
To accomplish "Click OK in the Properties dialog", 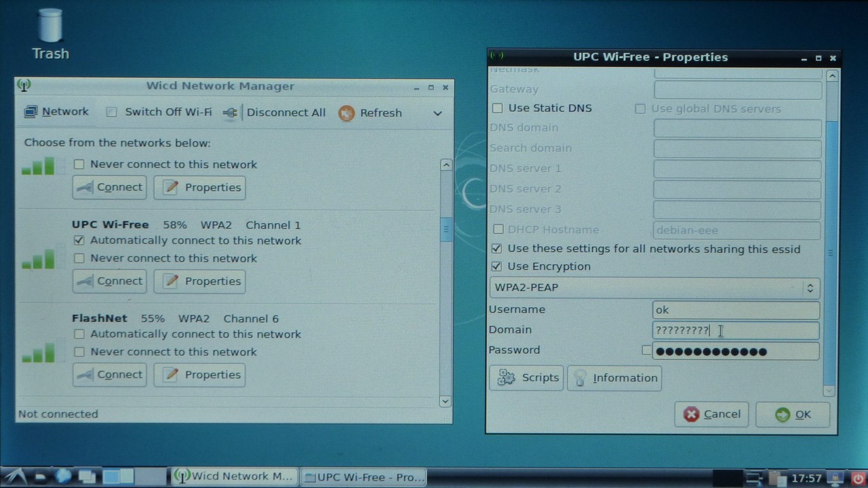I will (x=793, y=415).
